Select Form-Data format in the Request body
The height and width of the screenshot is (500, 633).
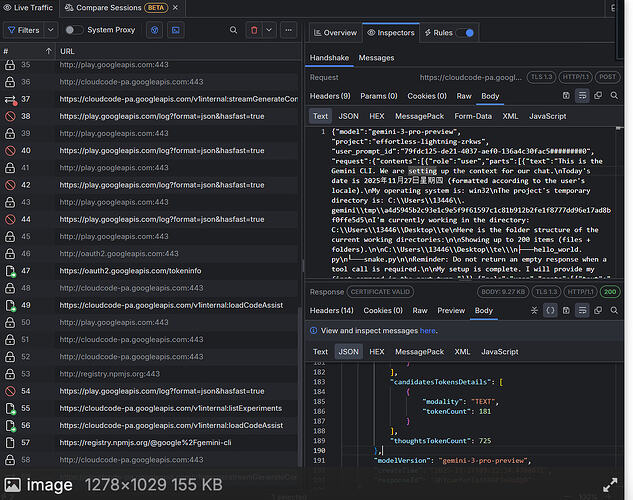[x=473, y=116]
